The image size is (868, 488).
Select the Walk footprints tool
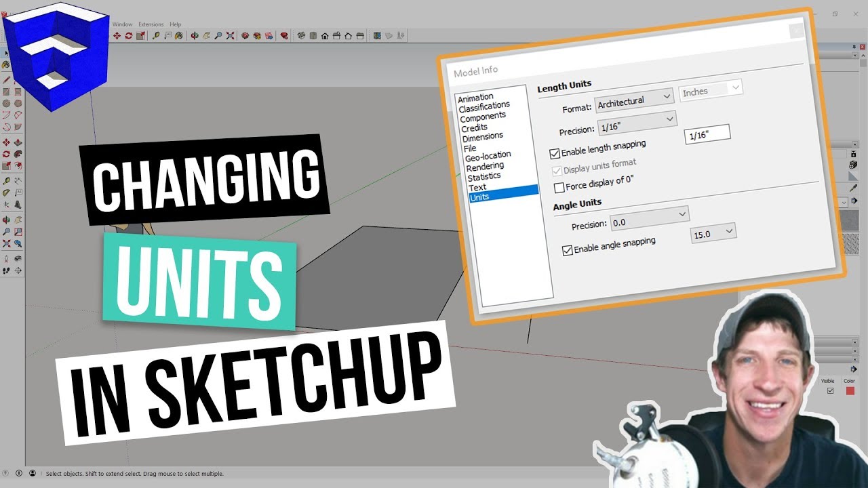pyautogui.click(x=6, y=269)
